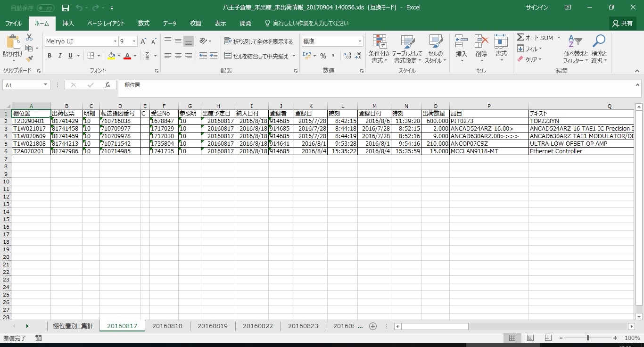Click the Borders icon
The height and width of the screenshot is (347, 644).
[91, 56]
